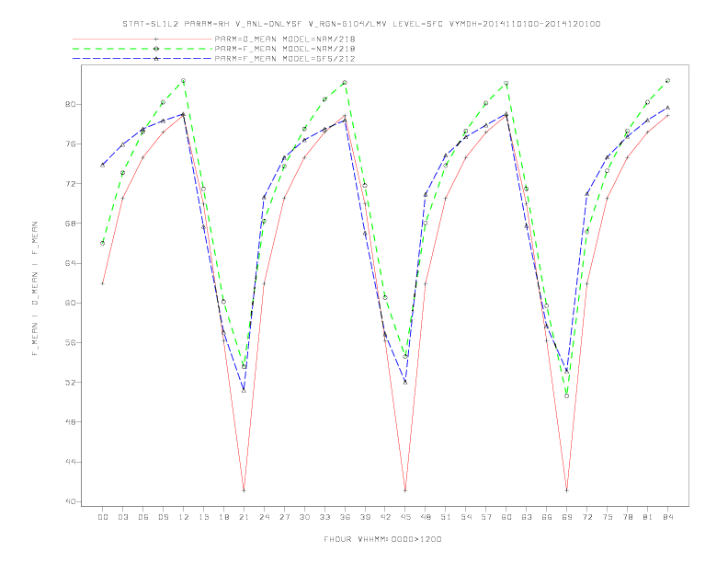Click the x-axis tick label 30
Screen dimensions: 728x563
pos(304,517)
